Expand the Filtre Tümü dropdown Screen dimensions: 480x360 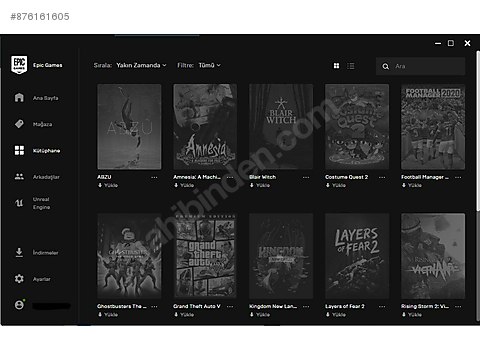[x=210, y=65]
